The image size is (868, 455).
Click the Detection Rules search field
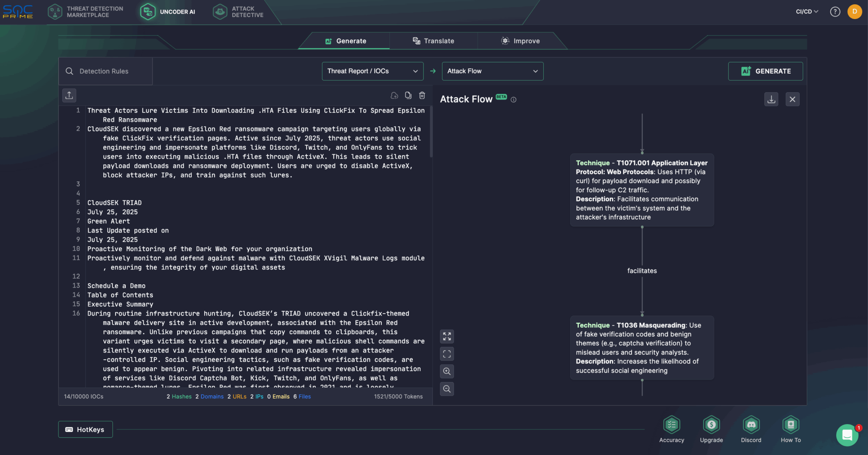[x=104, y=71]
